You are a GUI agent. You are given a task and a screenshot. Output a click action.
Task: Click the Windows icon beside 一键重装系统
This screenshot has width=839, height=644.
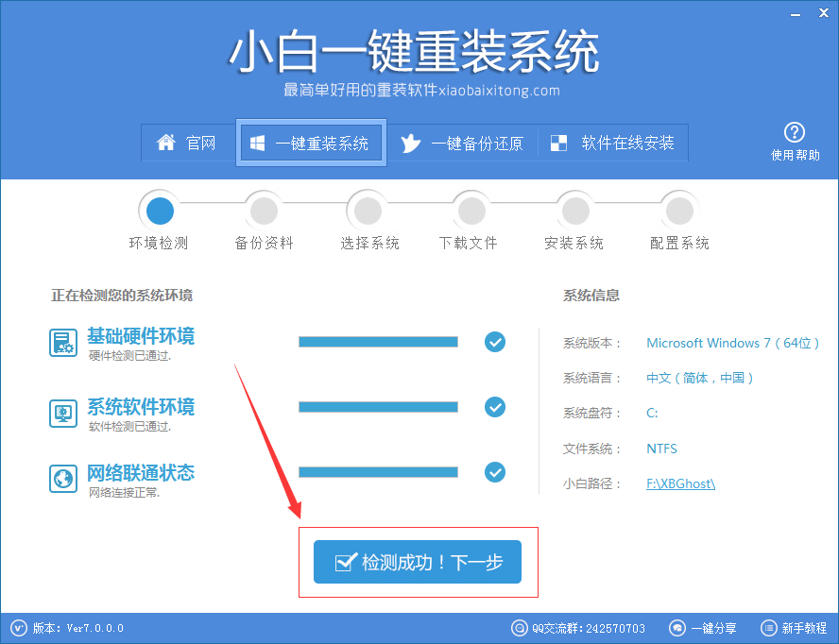point(257,143)
